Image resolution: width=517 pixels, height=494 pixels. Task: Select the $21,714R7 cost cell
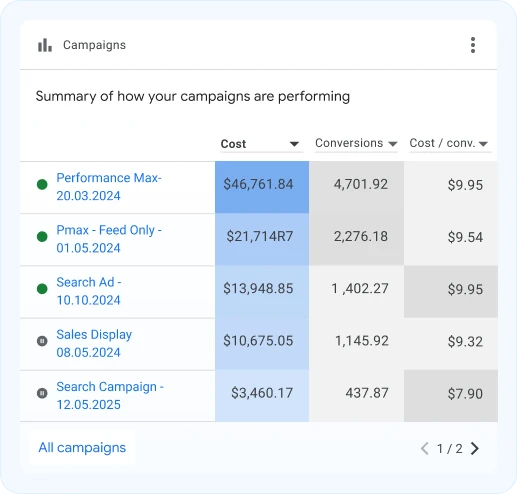pyautogui.click(x=262, y=239)
